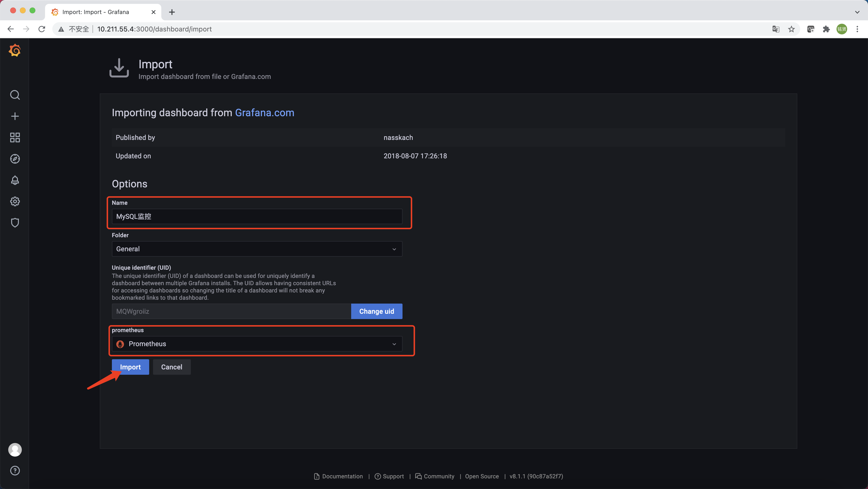Image resolution: width=868 pixels, height=489 pixels.
Task: Expand the Prometheus data source dropdown
Action: point(257,344)
